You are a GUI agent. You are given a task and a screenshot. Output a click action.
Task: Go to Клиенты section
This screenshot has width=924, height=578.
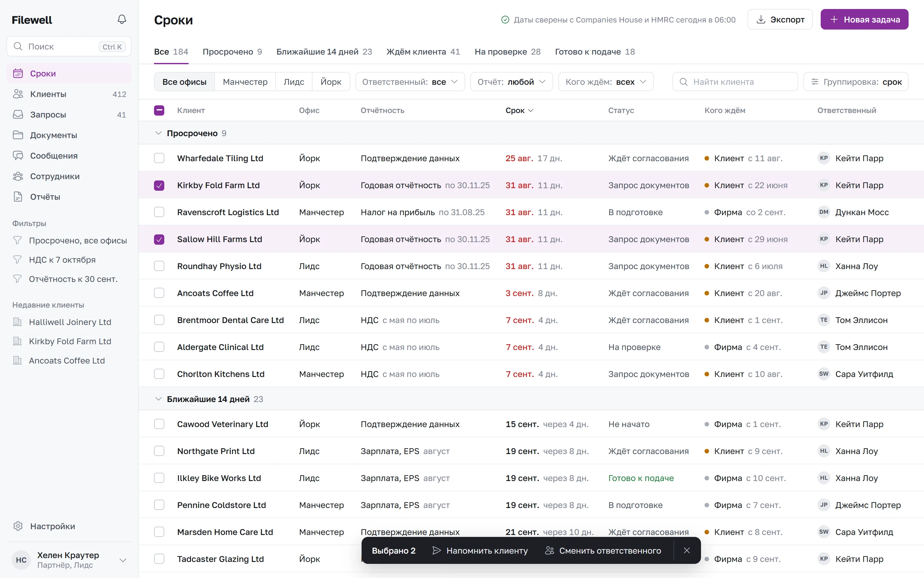click(69, 94)
